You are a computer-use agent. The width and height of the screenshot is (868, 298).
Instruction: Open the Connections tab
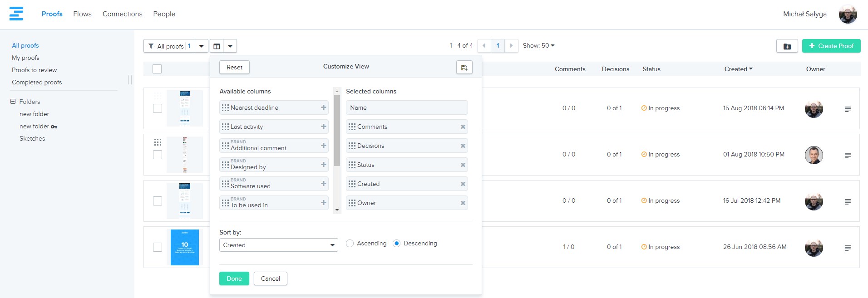pos(122,14)
